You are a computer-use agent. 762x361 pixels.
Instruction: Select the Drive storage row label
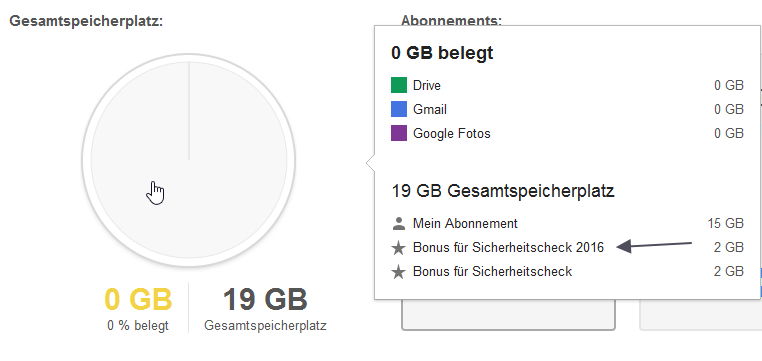[x=427, y=86]
